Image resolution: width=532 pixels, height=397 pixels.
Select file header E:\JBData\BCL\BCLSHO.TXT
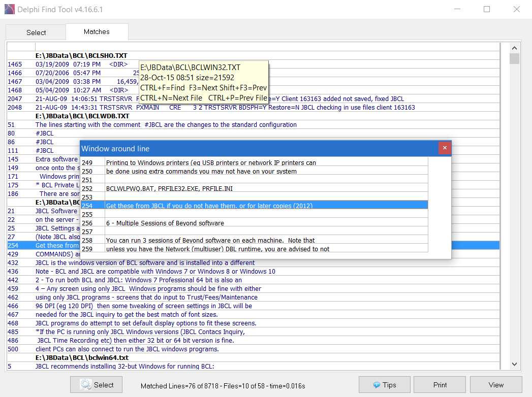click(81, 55)
